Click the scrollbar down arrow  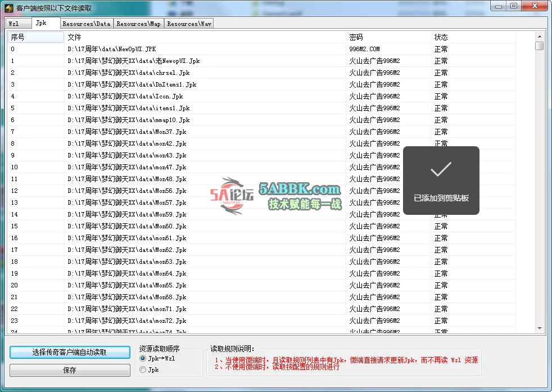(539, 328)
